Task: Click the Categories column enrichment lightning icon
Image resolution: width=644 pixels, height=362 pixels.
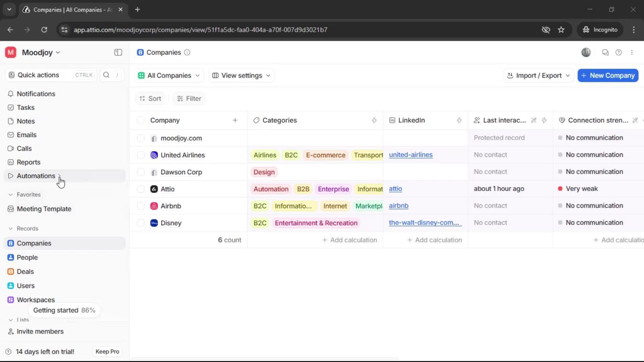Action: point(374,120)
